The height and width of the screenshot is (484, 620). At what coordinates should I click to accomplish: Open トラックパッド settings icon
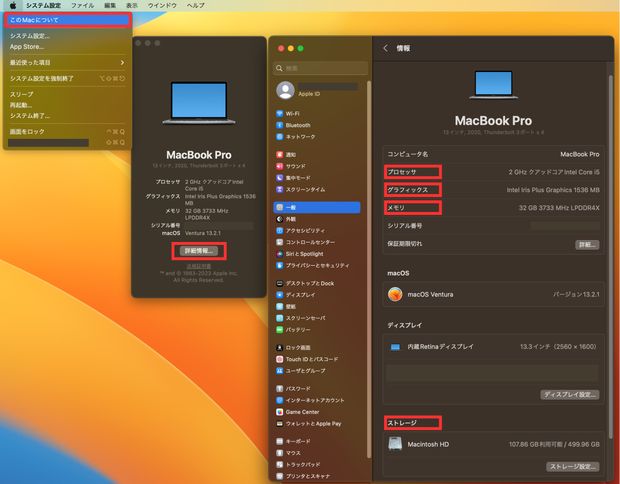pos(280,465)
